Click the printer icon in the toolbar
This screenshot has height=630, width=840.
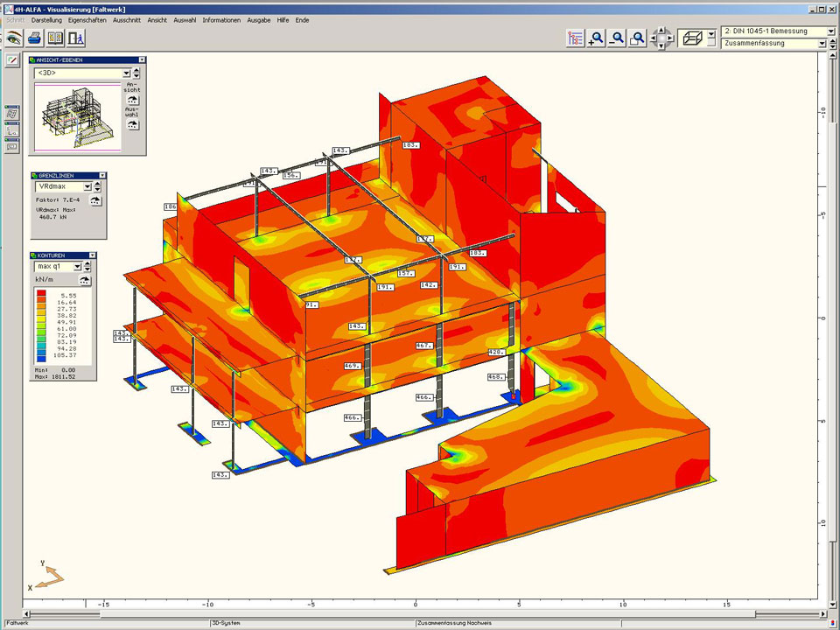[34, 38]
